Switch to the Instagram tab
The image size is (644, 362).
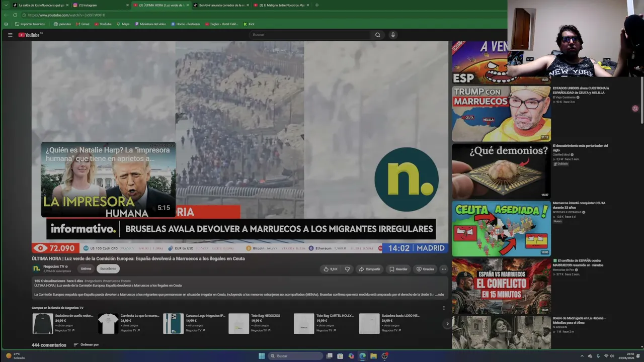100,5
